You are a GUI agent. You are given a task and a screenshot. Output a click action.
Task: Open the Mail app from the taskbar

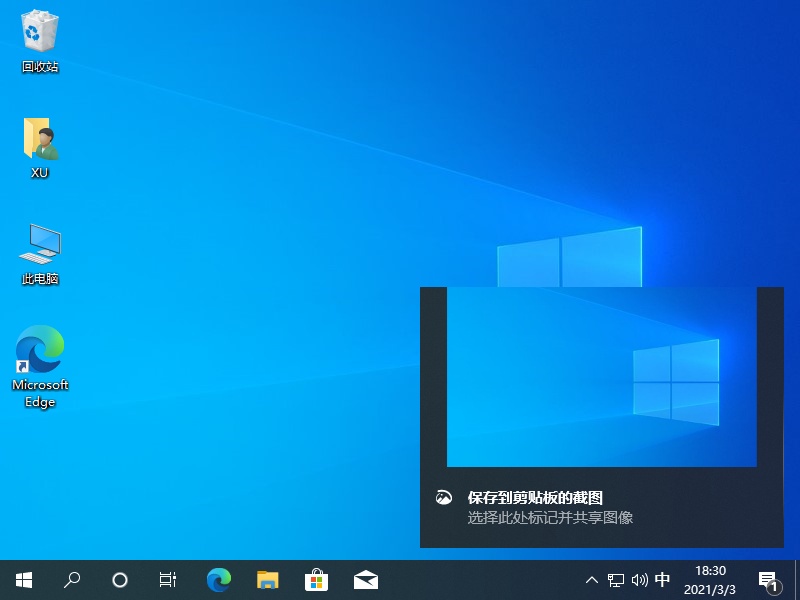(x=365, y=579)
